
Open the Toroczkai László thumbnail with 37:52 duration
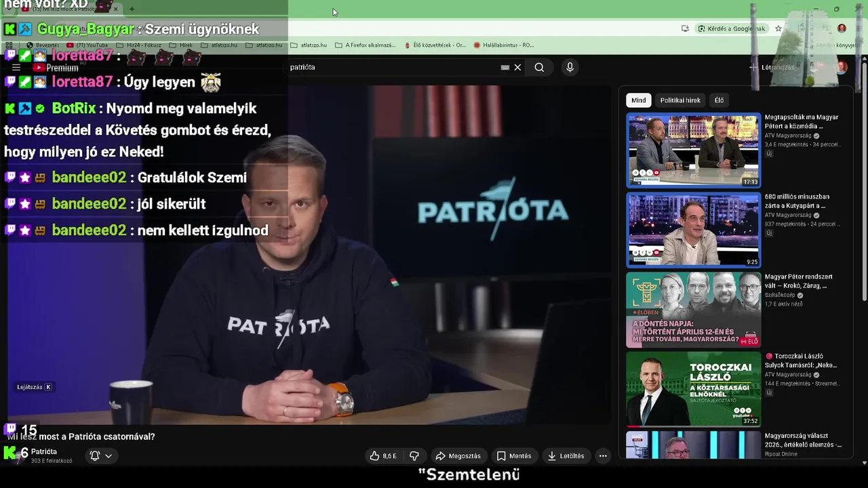point(693,389)
